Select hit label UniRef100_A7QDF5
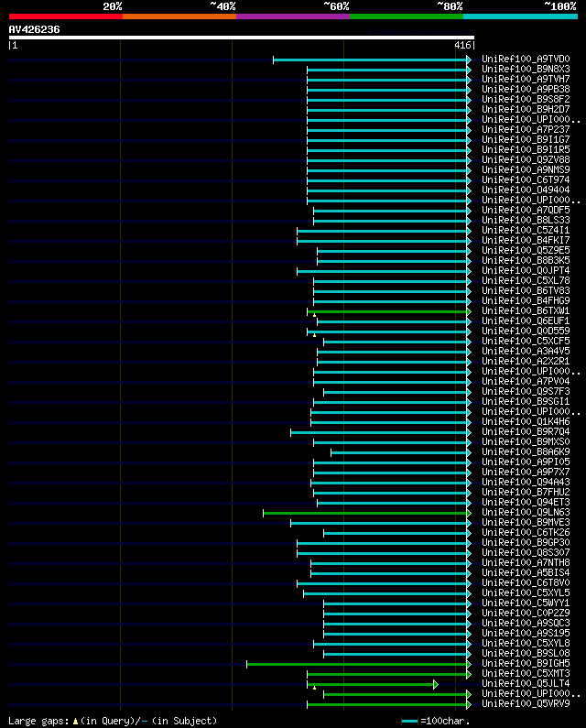Screen dimensions: 586x728 pos(526,211)
